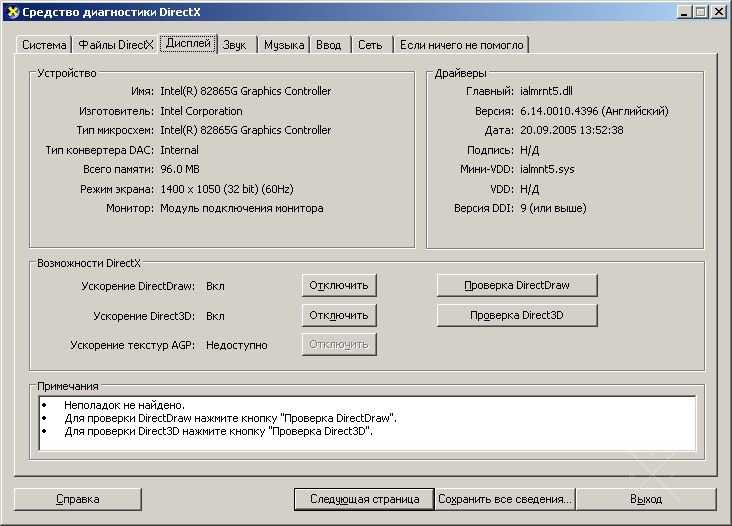Select the Дисплей tab
Viewport: 732px width, 526px height.
pyautogui.click(x=188, y=43)
